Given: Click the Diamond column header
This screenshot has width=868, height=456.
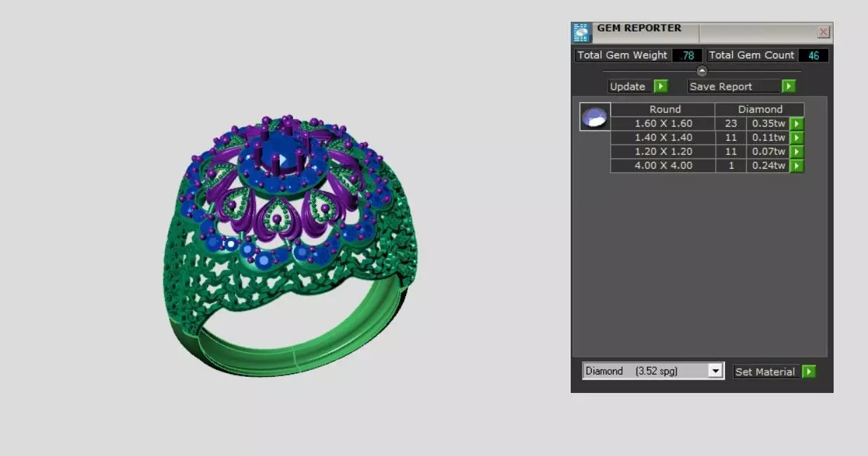Looking at the screenshot, I should point(760,109).
